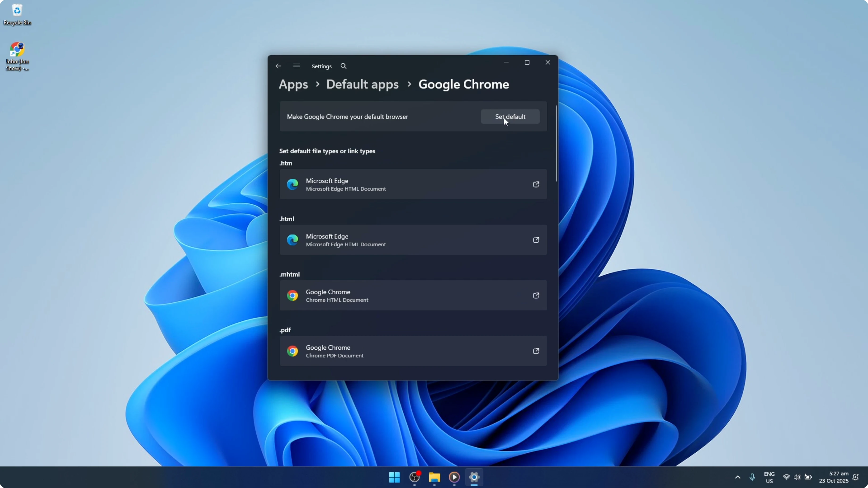Select the John (Jon Snow) Chrome desktop shortcut

[17, 56]
